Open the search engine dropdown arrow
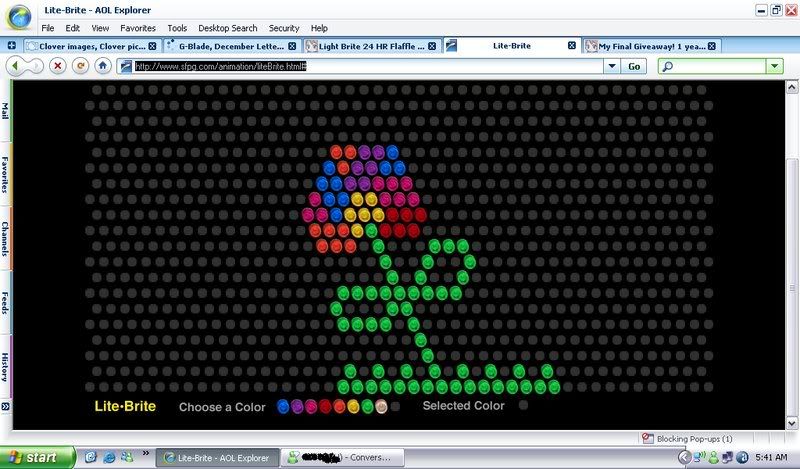Image resolution: width=800 pixels, height=469 pixels. 774,66
